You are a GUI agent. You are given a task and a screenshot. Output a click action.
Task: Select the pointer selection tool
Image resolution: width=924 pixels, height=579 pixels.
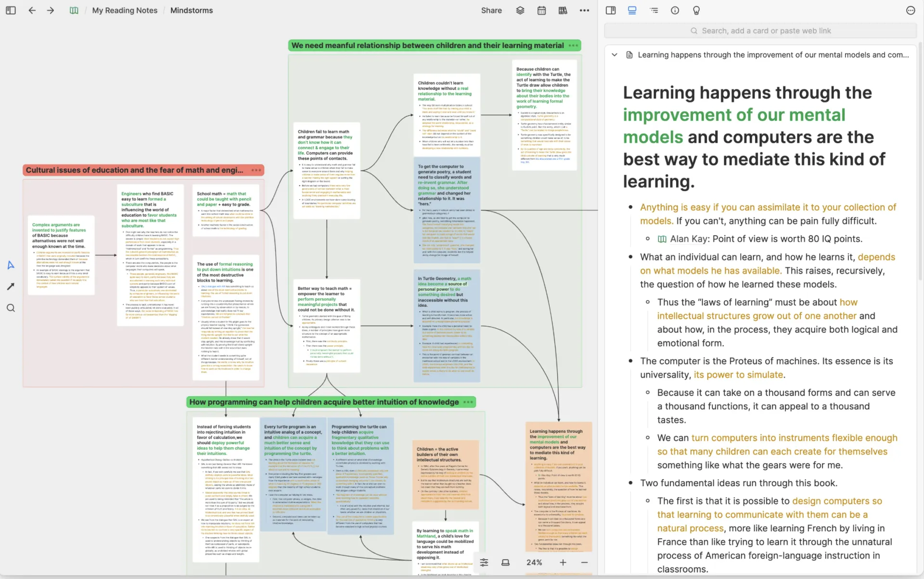tap(11, 265)
